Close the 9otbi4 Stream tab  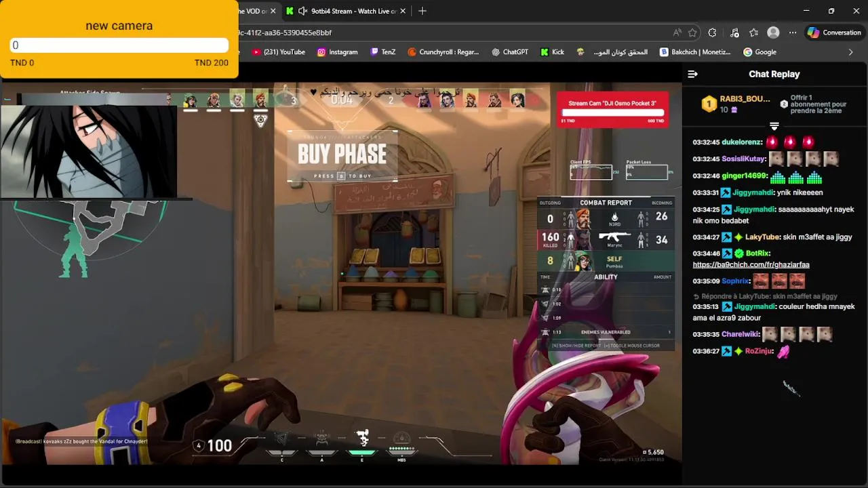click(x=403, y=11)
